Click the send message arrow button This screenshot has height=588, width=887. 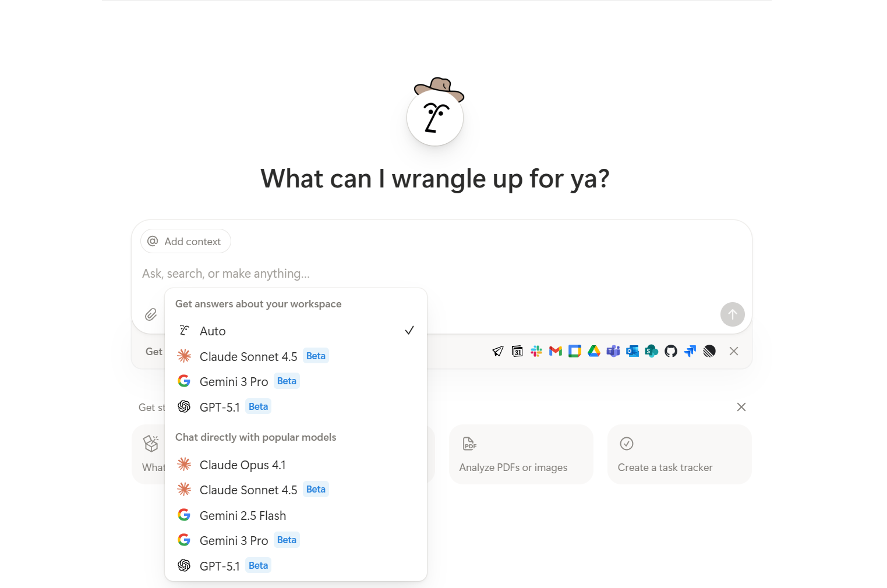tap(732, 314)
